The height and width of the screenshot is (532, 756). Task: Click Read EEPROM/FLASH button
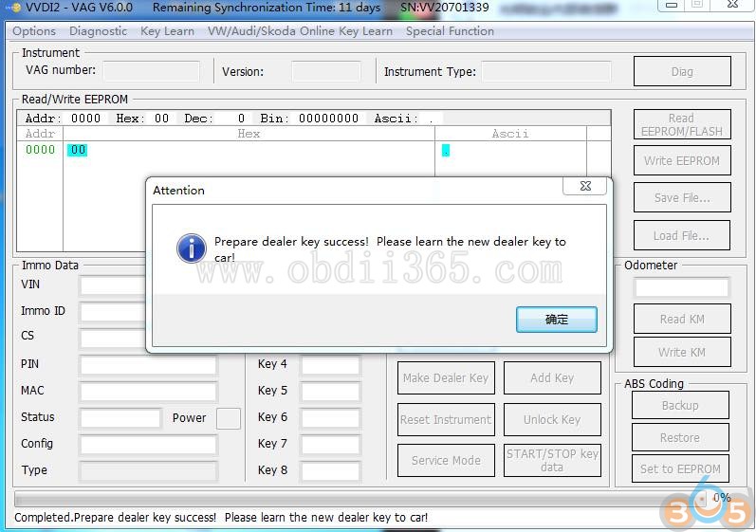tap(682, 124)
